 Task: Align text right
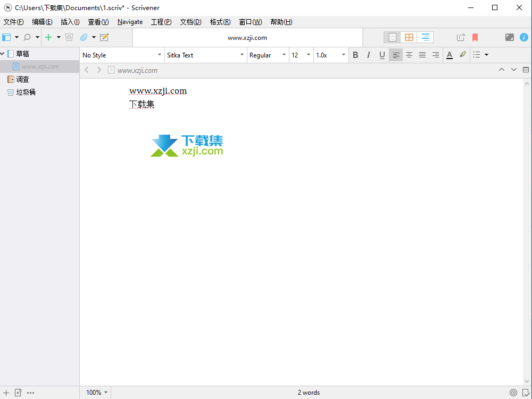(436, 55)
